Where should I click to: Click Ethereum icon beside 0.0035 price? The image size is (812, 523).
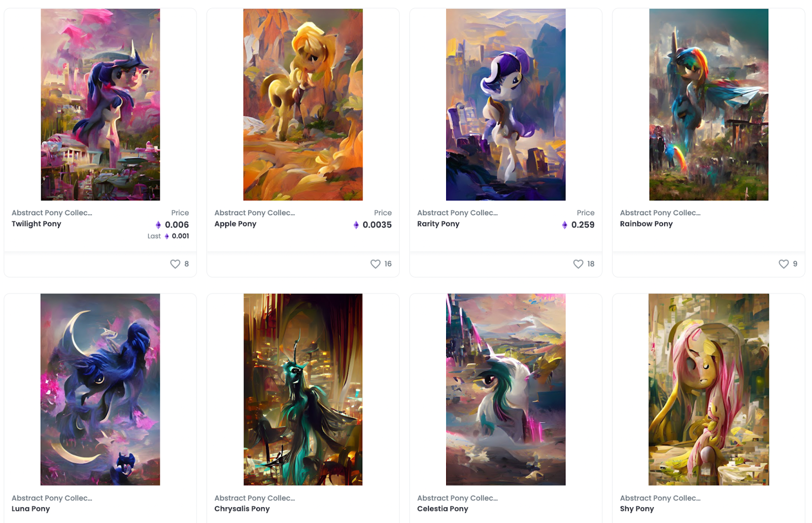tap(356, 225)
